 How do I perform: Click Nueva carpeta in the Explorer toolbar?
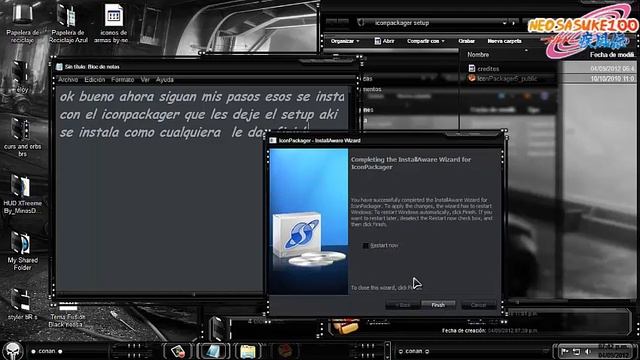(x=504, y=41)
